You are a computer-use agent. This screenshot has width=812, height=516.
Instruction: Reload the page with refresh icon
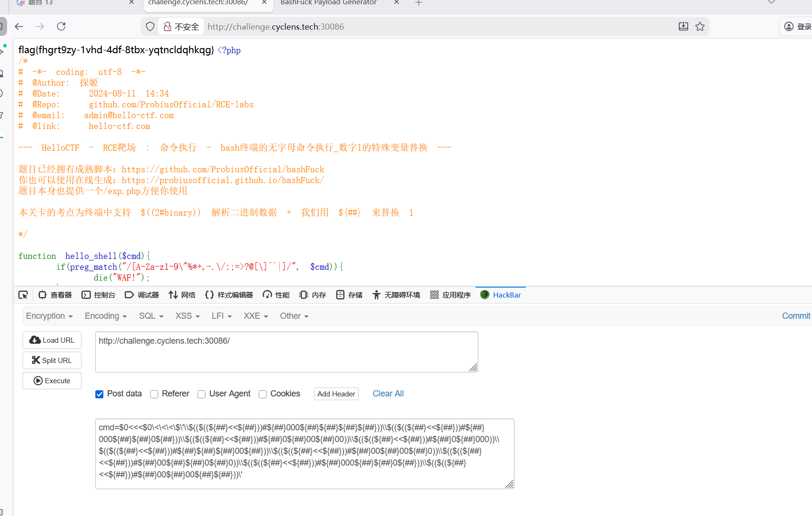click(x=61, y=27)
